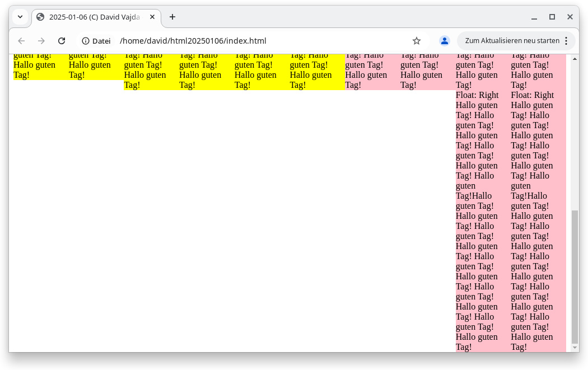Open the user profile avatar menu

click(445, 41)
